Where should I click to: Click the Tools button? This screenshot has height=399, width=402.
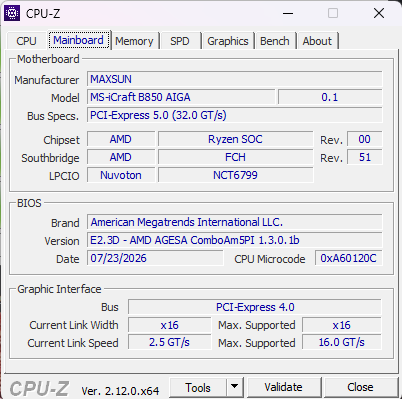point(198,388)
